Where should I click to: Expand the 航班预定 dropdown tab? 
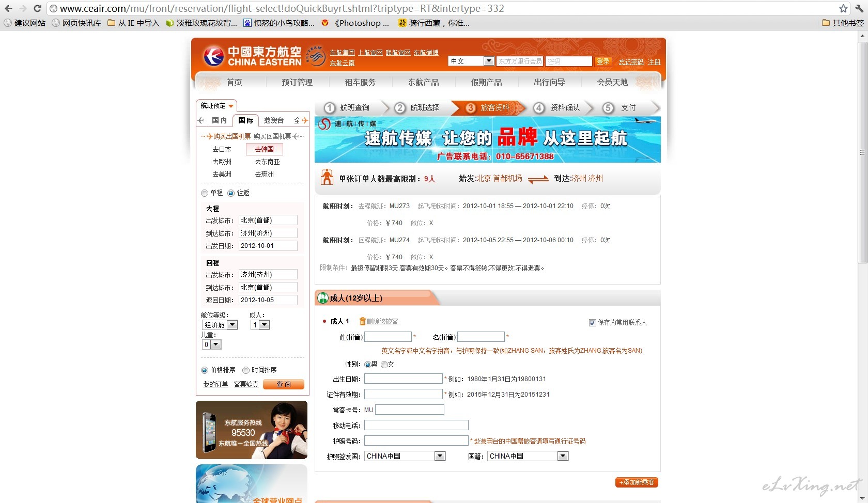(x=217, y=105)
